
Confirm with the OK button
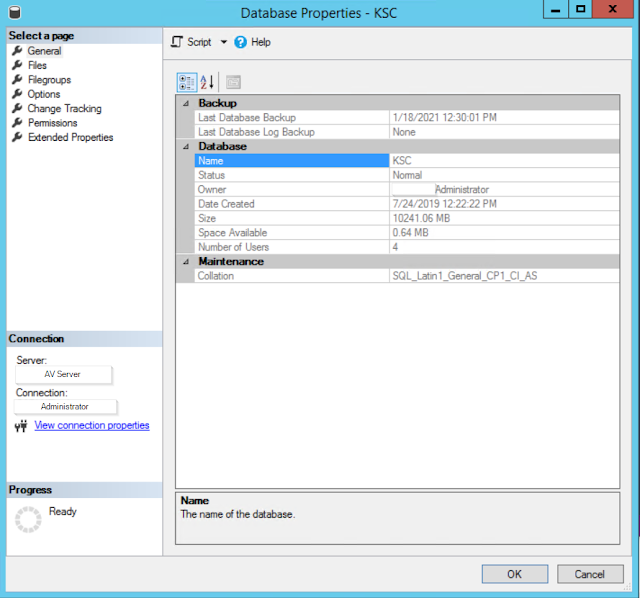coord(515,574)
